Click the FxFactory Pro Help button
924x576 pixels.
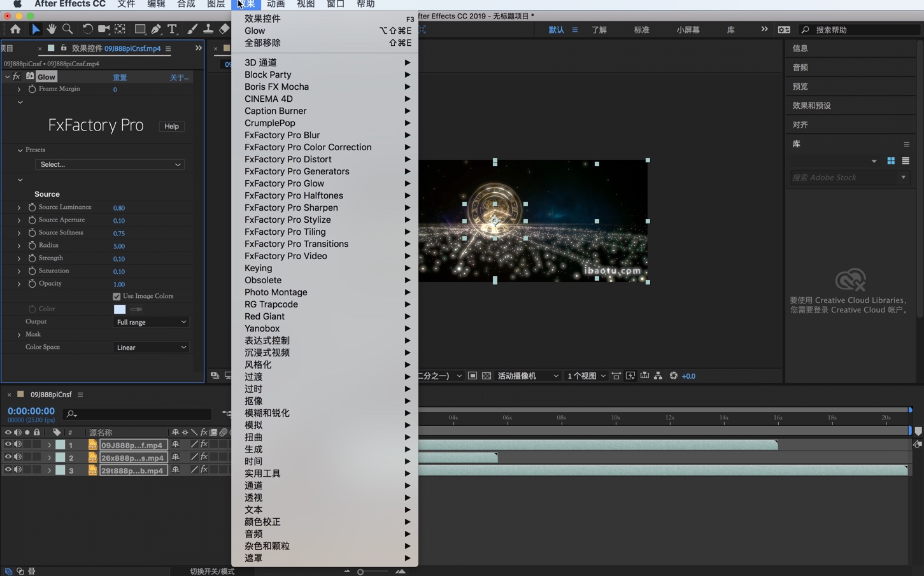point(171,126)
